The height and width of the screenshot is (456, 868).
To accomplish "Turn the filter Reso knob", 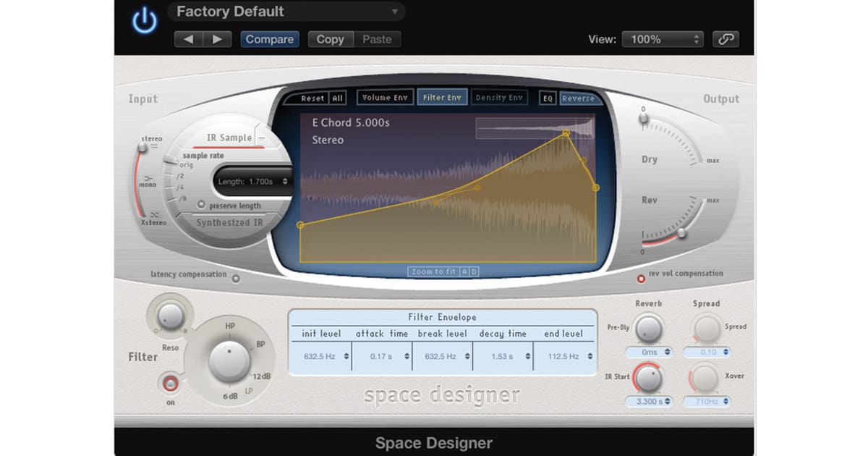I will (x=170, y=315).
